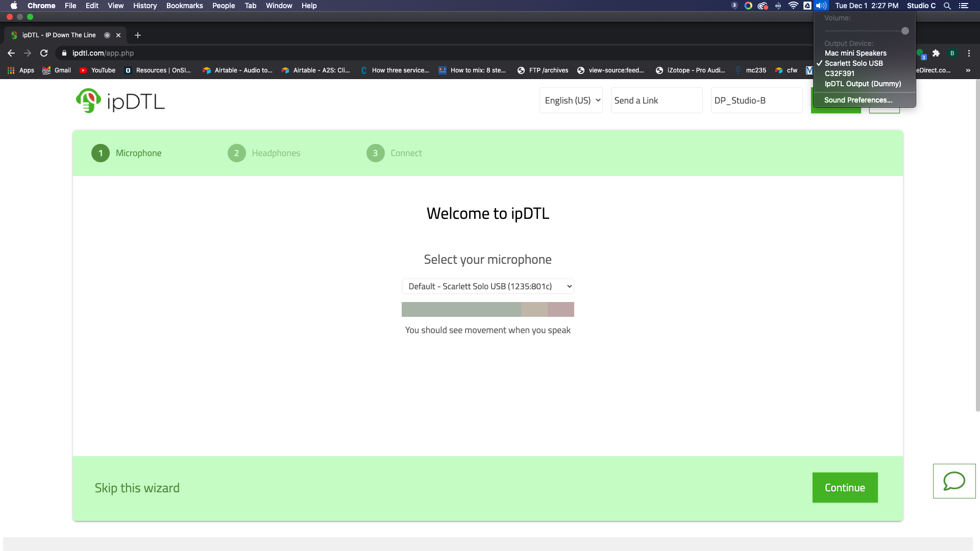The height and width of the screenshot is (551, 980).
Task: Close the ipDTL tab
Action: 118,35
